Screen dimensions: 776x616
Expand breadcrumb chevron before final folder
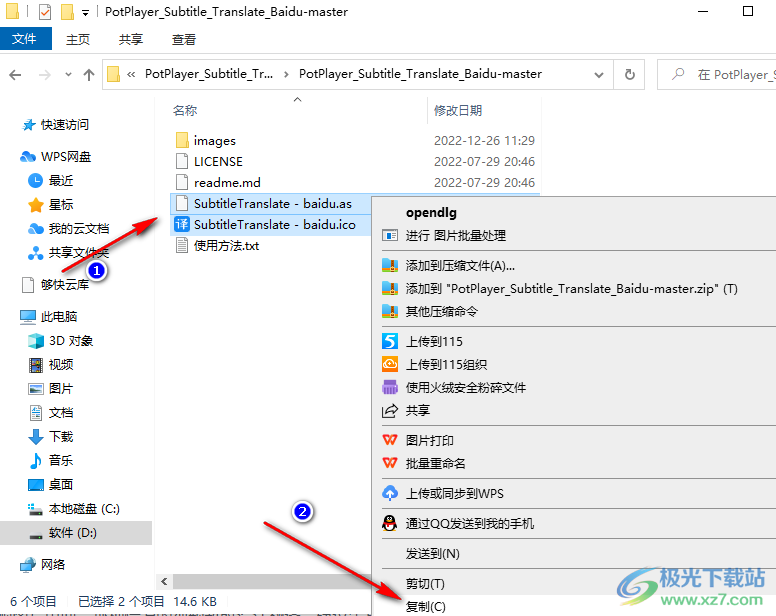tap(286, 74)
